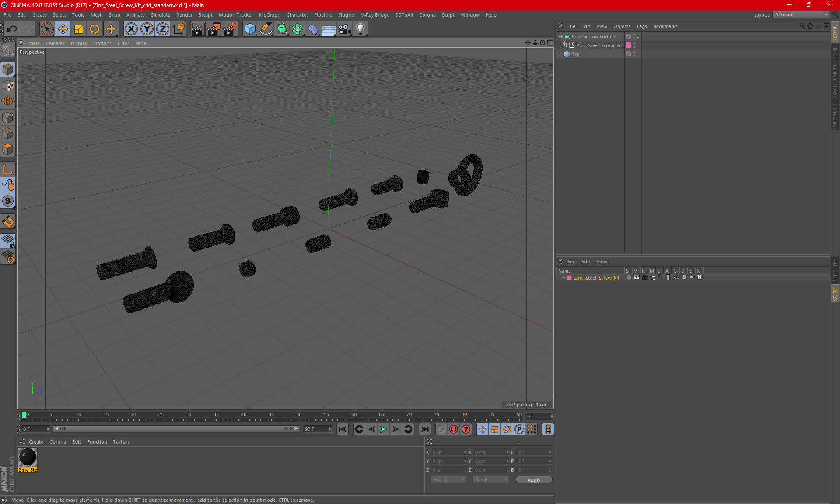Toggle layer render visibility icon
The image size is (840, 504).
tap(644, 277)
